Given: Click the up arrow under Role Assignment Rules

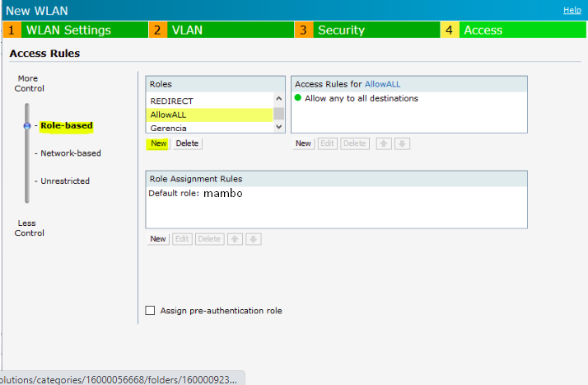Looking at the screenshot, I should point(235,239).
